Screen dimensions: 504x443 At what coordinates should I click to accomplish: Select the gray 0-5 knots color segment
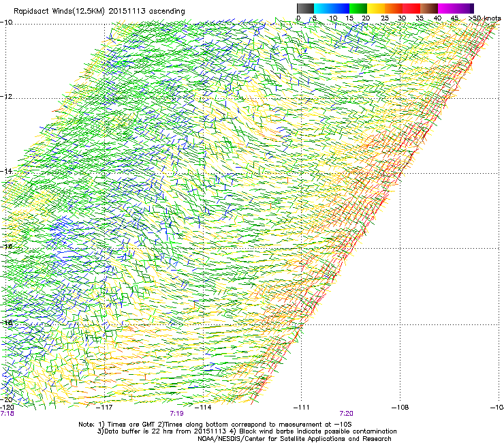(x=305, y=8)
